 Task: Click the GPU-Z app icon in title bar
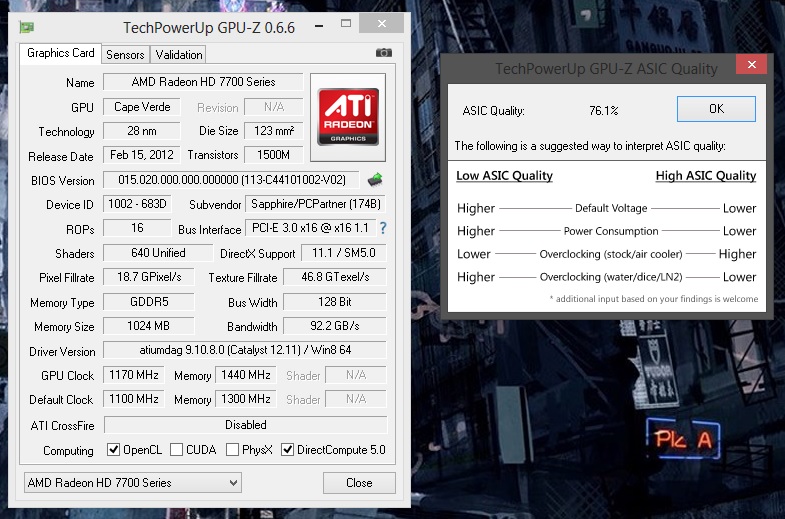tap(27, 27)
